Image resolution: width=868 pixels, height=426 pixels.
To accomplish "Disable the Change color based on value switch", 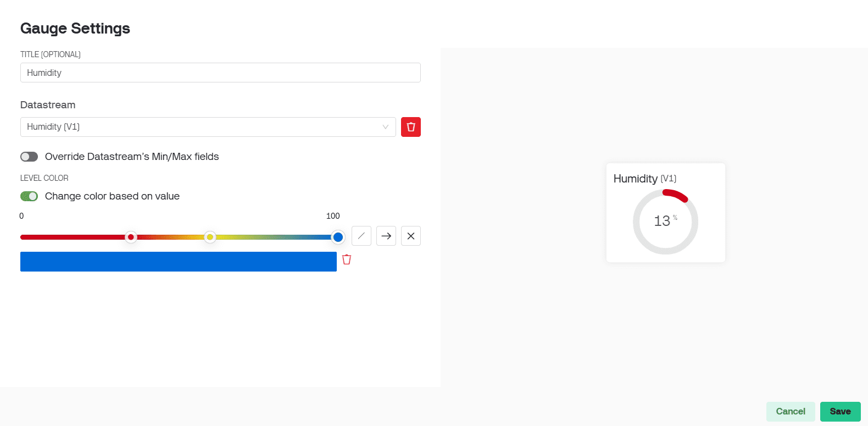I will 29,196.
